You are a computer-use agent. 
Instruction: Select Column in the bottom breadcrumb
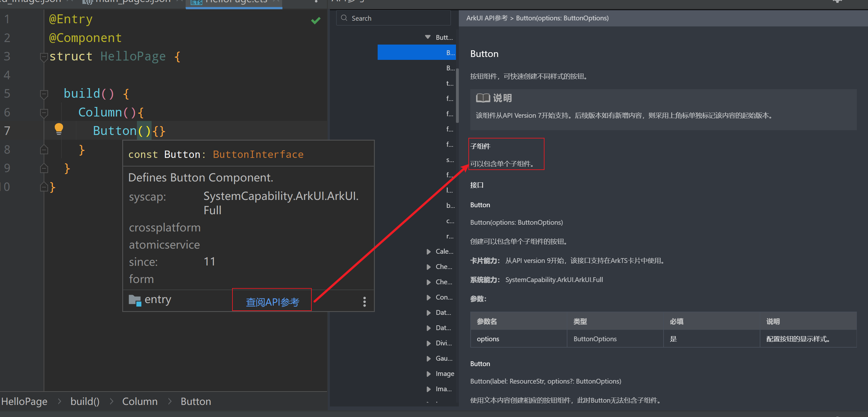(x=139, y=401)
